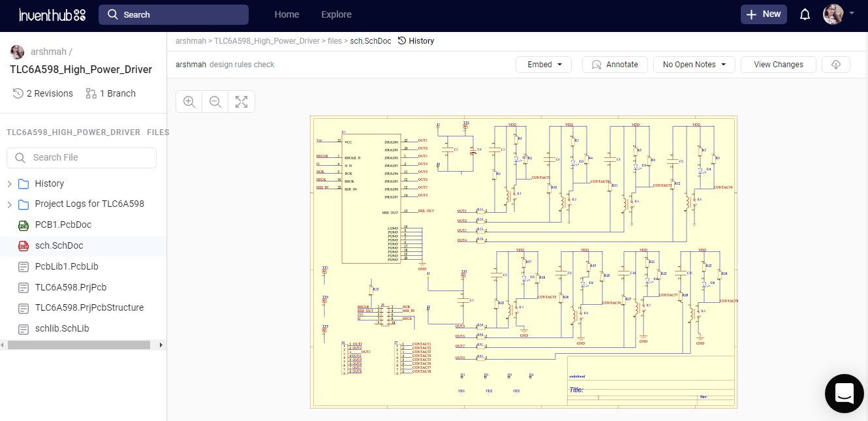Click the arshmah commit author name

(191, 65)
